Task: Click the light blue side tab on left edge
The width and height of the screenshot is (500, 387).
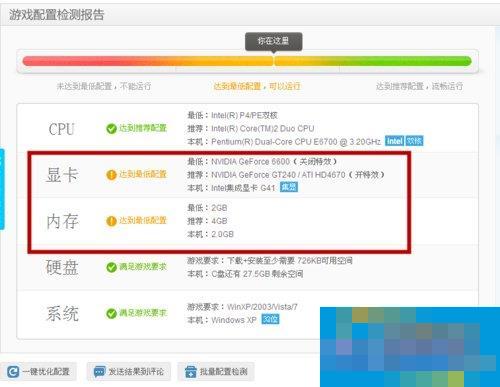Action: 2,189
